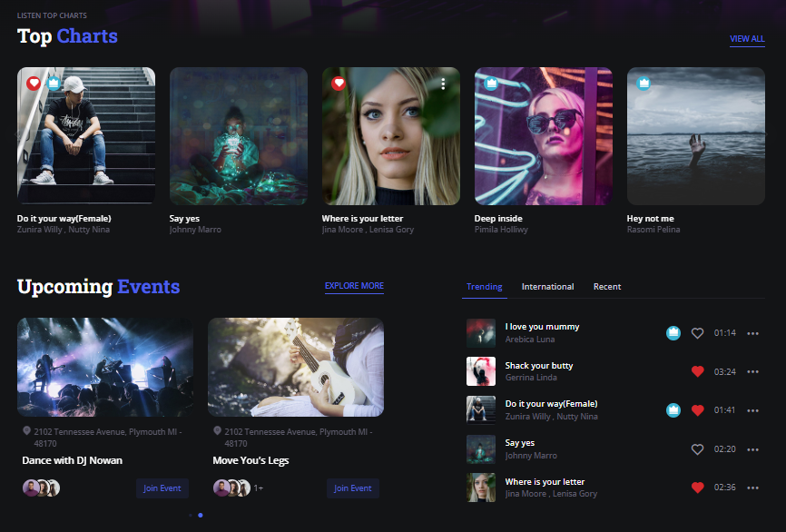
Task: Unlike Where is your letter album cover heart
Action: [339, 84]
